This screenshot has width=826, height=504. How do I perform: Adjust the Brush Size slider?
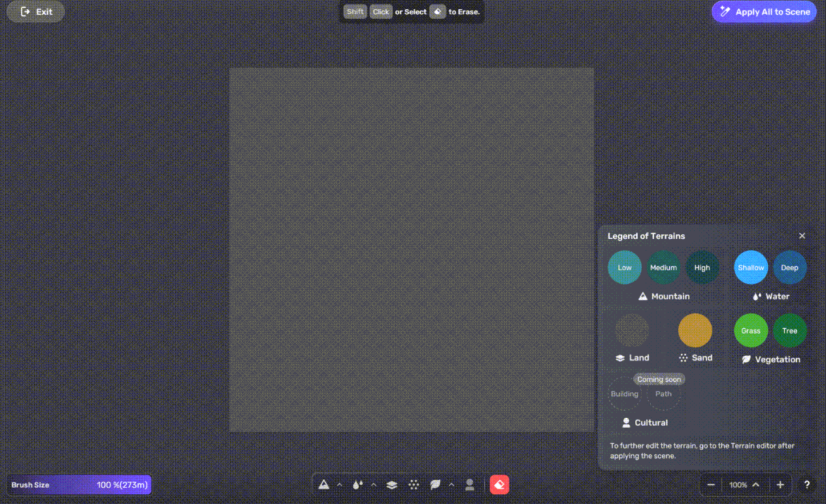tap(79, 485)
